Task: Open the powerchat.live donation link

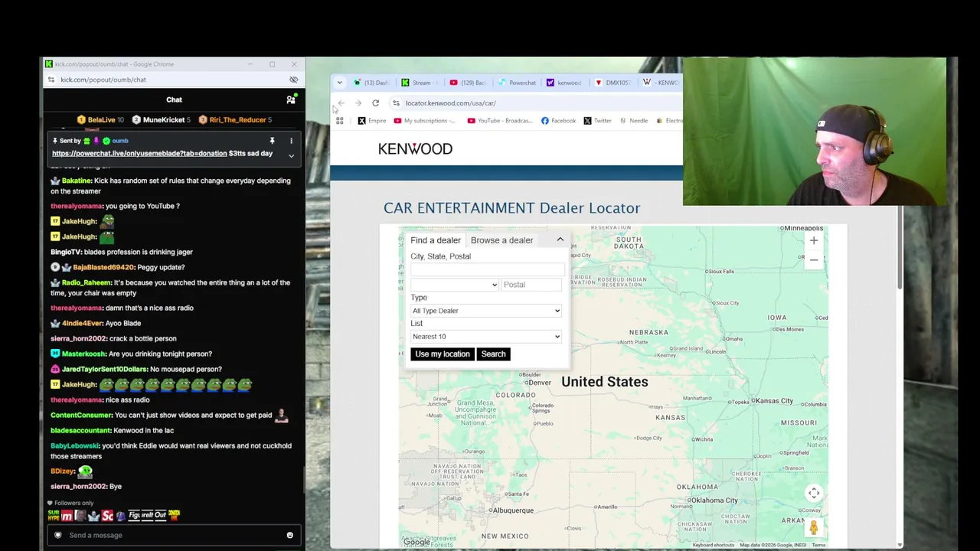Action: pyautogui.click(x=139, y=153)
